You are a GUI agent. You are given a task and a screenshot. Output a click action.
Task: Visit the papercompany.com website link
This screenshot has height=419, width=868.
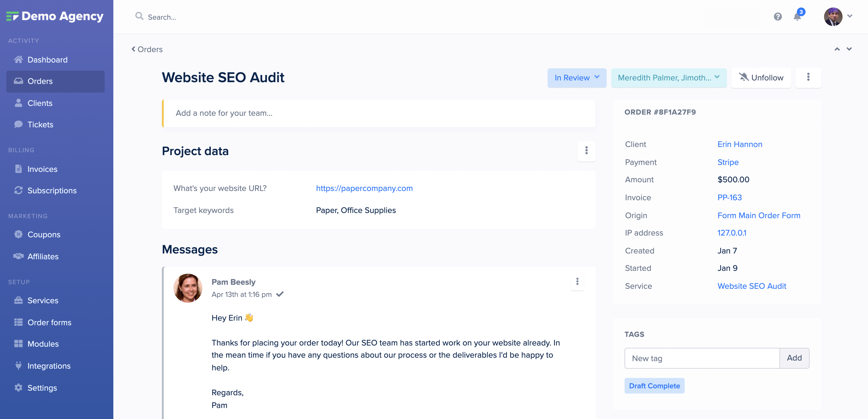[364, 188]
